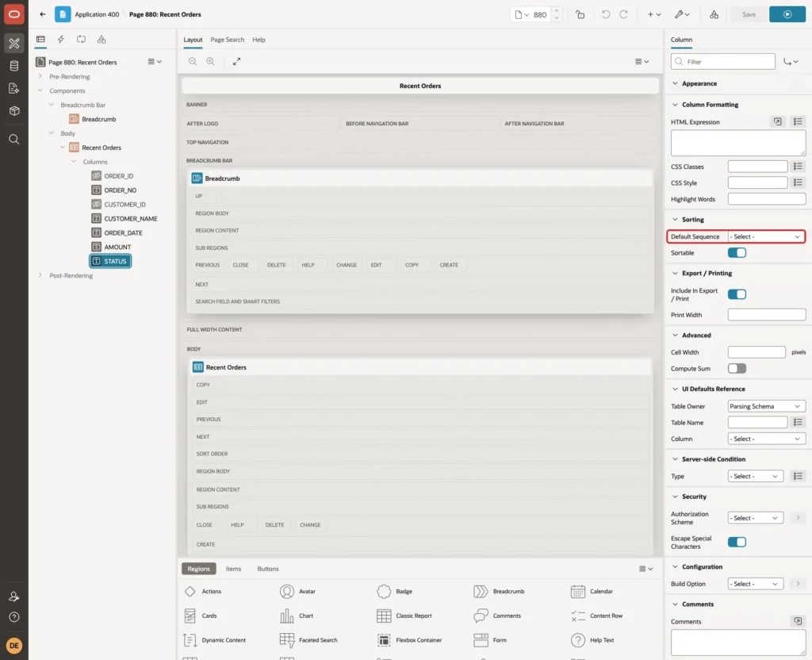812x660 pixels.
Task: Undo the last change
Action: click(605, 14)
